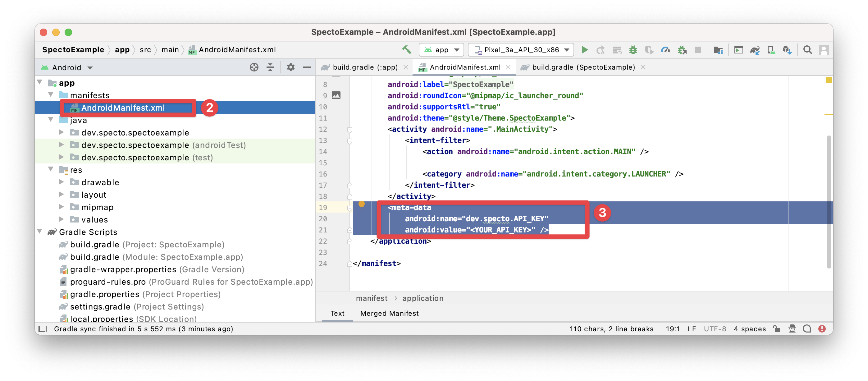Click the image gutter icon on line 9
This screenshot has width=868, height=381.
[336, 95]
